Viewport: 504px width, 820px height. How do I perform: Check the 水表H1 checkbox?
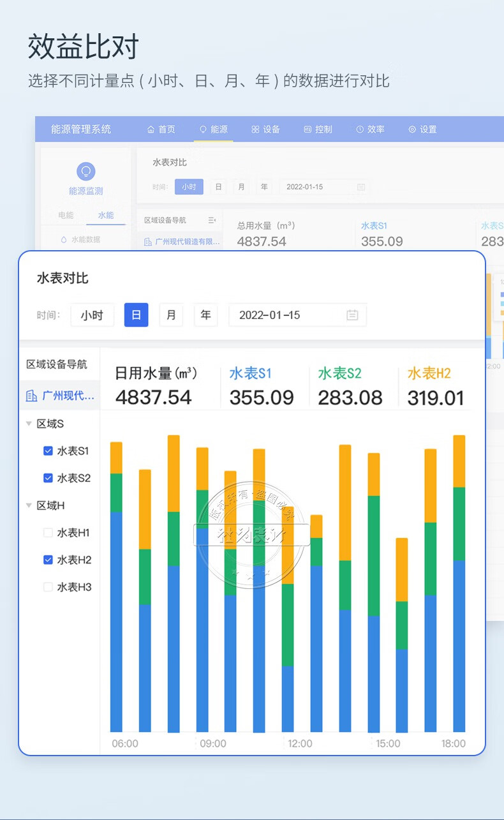click(48, 532)
